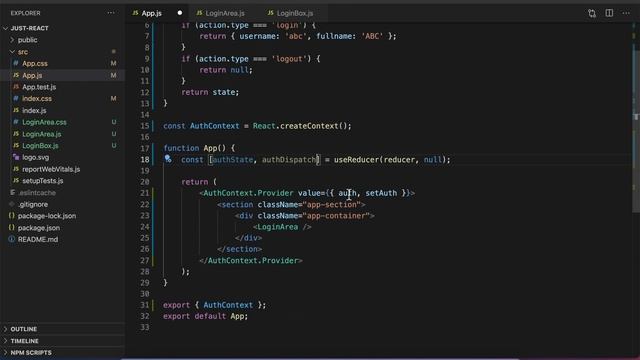Viewport: 640px width, 360px height.
Task: Open LoginBox.js in the explorer tree
Action: [x=40, y=146]
